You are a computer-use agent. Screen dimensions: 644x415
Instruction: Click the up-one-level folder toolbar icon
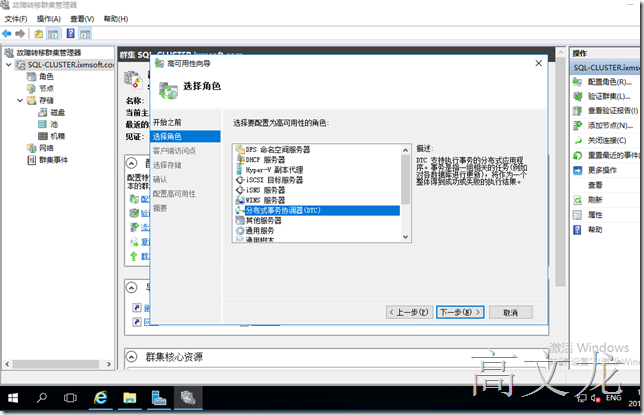point(39,34)
